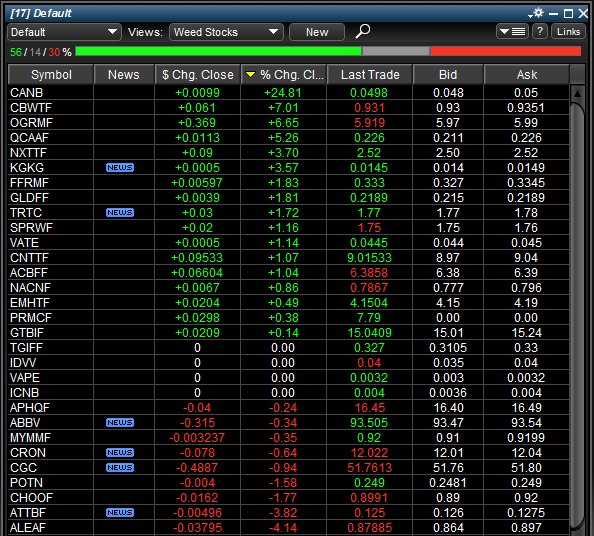This screenshot has width=594, height=536.
Task: Click the green advancers portion of bar
Action: click(x=218, y=51)
